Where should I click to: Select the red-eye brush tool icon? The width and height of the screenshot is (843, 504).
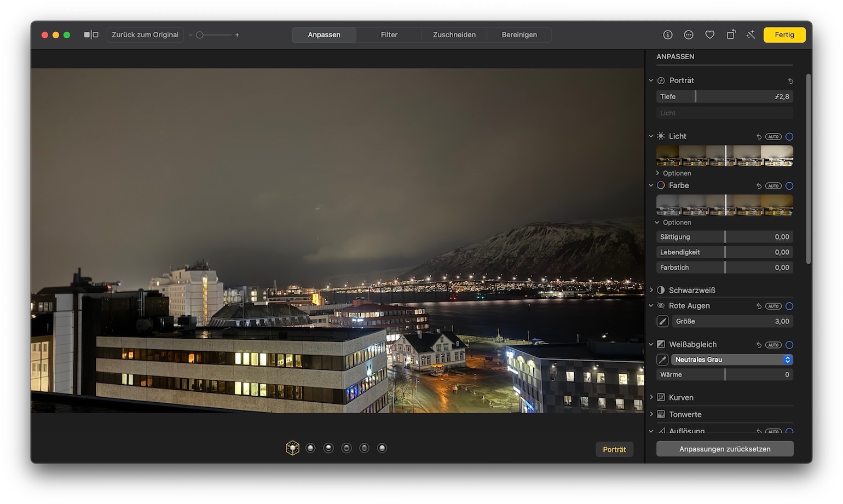[x=662, y=322]
